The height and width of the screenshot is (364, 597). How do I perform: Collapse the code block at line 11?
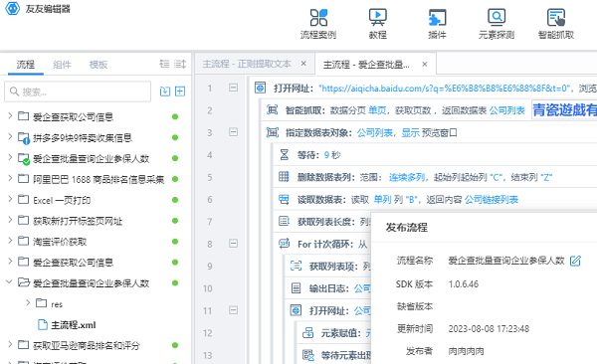pos(234,310)
